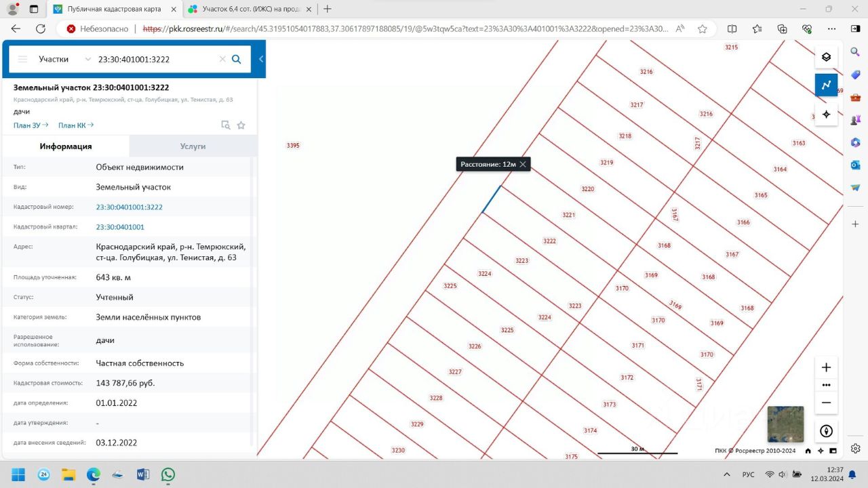The image size is (868, 488).
Task: Expand more zoom options (three dots)
Action: [x=826, y=385]
